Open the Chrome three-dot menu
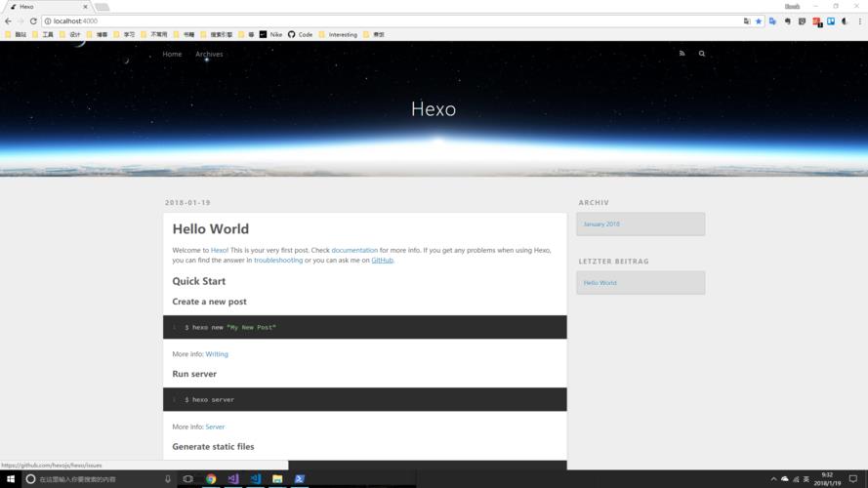The image size is (868, 488). click(859, 20)
